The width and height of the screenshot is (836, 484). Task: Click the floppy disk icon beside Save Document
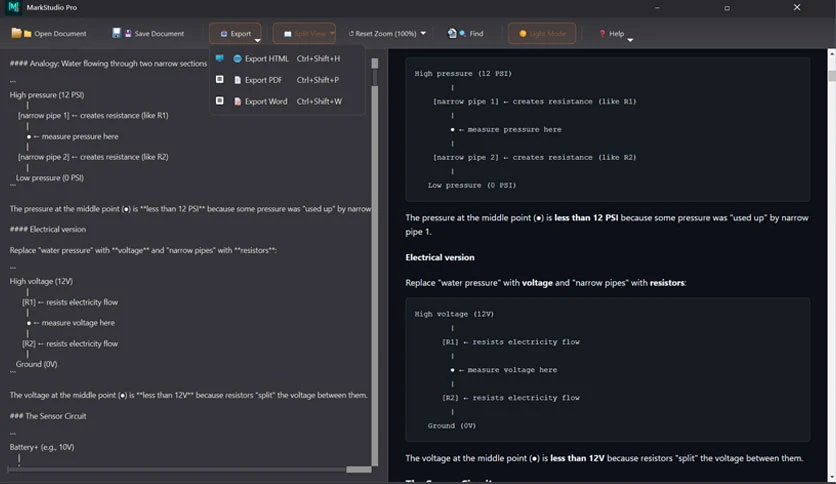pyautogui.click(x=116, y=33)
